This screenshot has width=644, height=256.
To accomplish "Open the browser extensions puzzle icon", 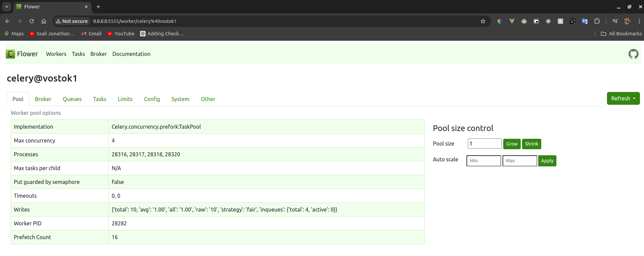I will [597, 21].
